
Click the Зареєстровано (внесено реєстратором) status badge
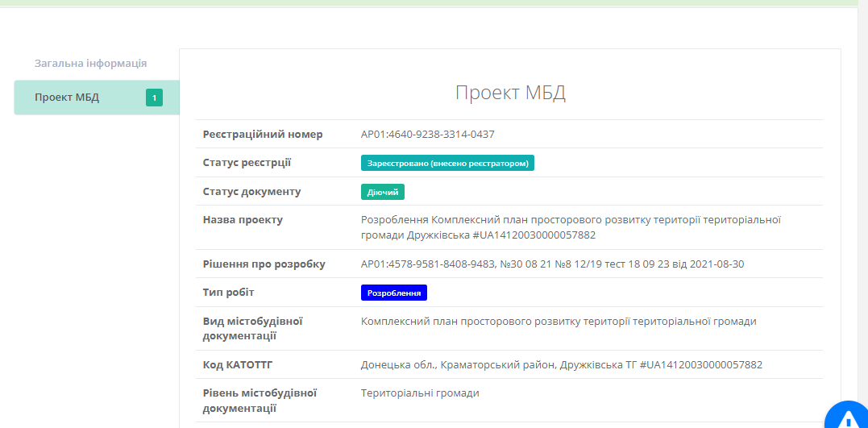(447, 163)
